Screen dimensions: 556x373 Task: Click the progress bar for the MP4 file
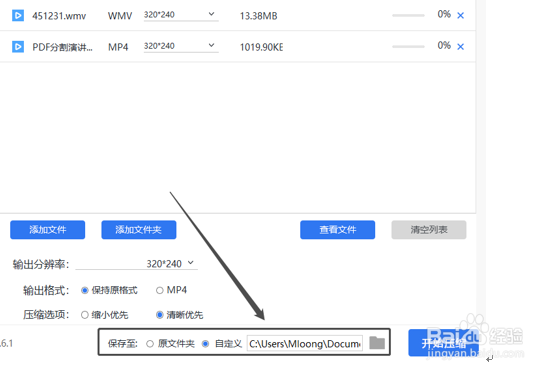pyautogui.click(x=408, y=47)
